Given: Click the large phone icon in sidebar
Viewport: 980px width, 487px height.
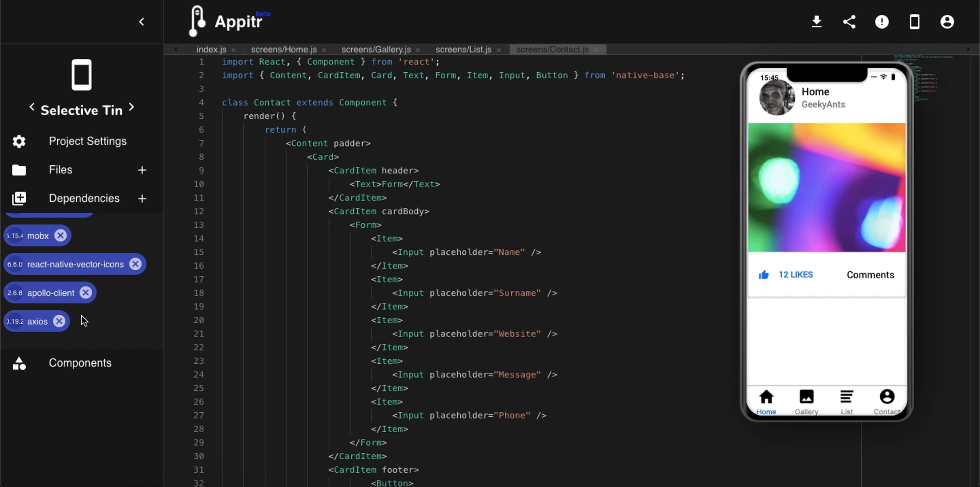Looking at the screenshot, I should click(82, 75).
